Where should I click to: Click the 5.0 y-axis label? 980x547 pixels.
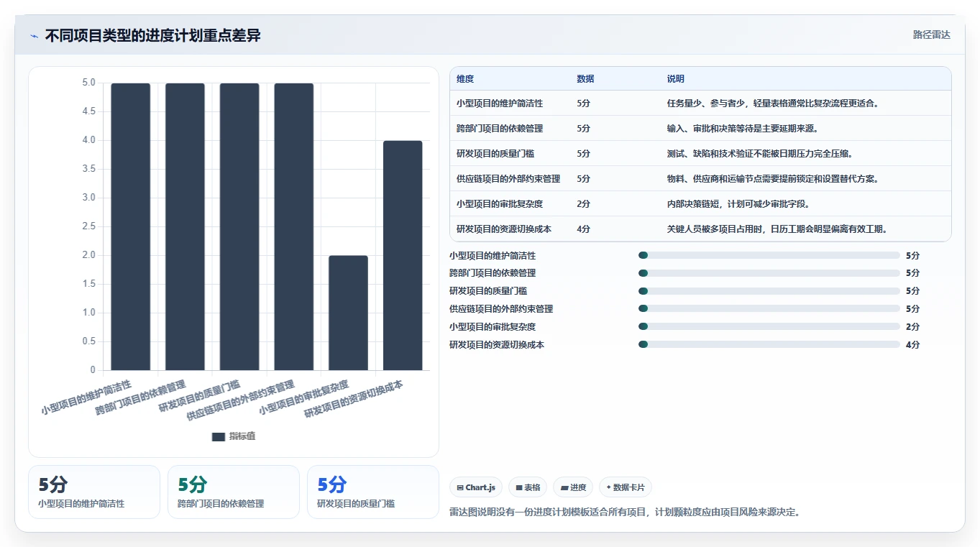pyautogui.click(x=88, y=83)
